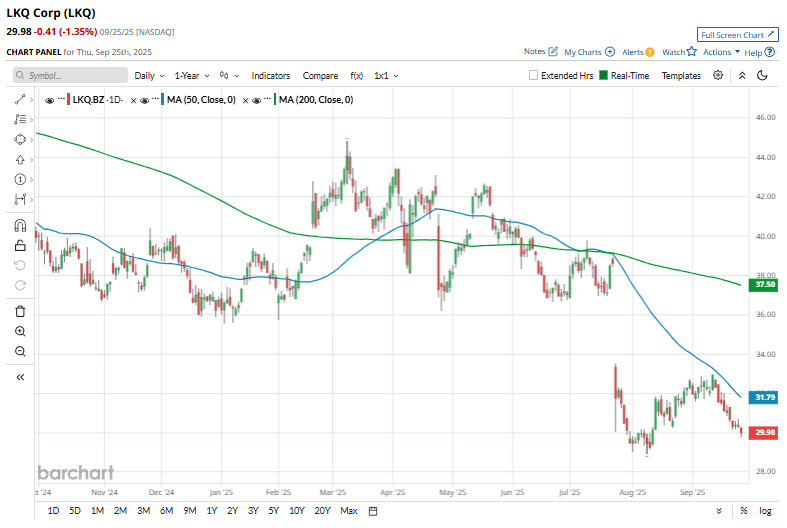787x528 pixels.
Task: Click the undo arrow icon
Action: click(20, 265)
